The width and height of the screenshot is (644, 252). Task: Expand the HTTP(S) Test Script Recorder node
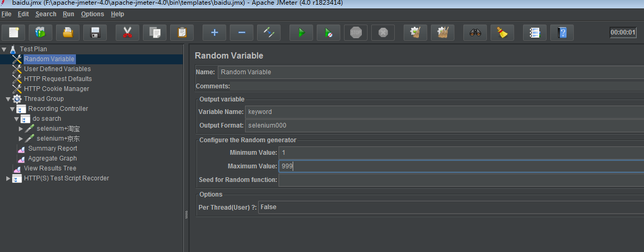pyautogui.click(x=8, y=178)
